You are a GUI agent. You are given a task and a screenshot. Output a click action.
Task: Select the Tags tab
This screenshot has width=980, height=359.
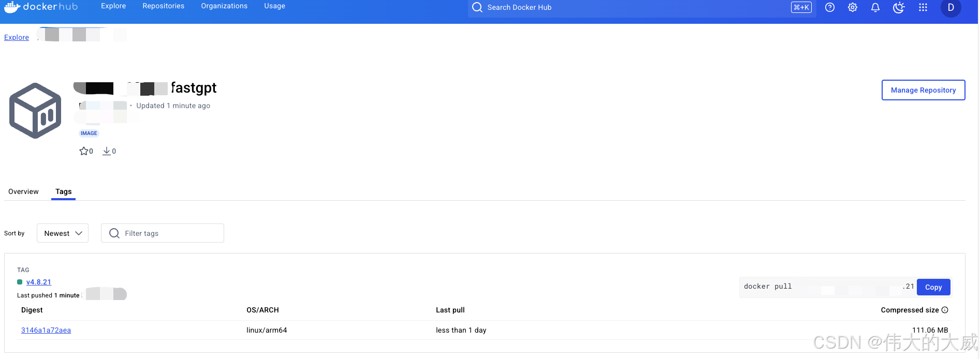64,191
